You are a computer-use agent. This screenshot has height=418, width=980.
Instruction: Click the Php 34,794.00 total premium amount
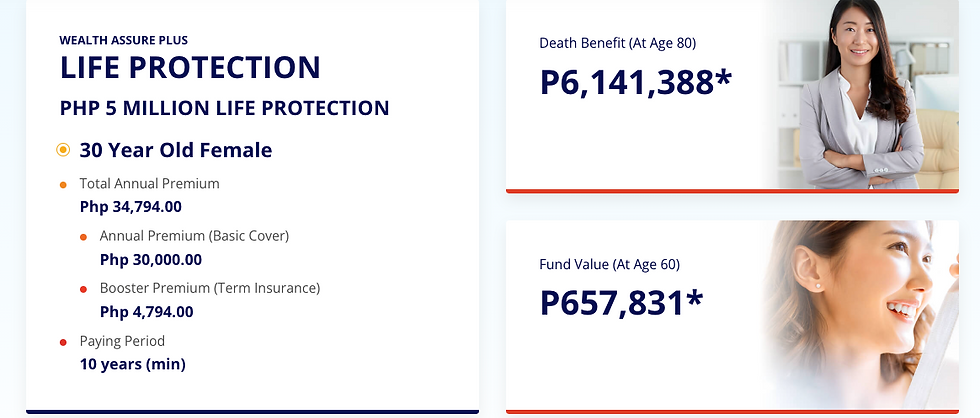(130, 207)
